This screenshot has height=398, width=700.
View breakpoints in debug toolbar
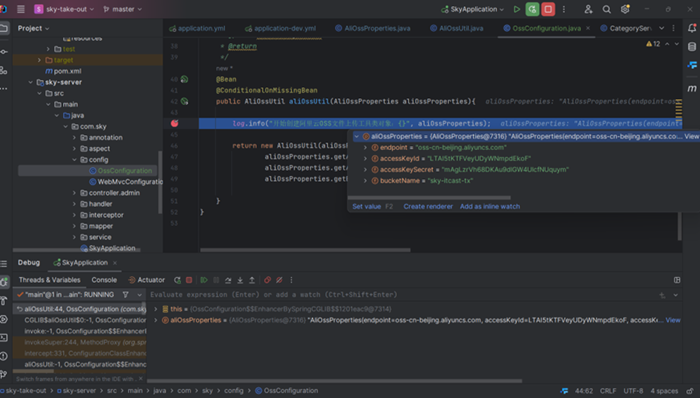(x=267, y=280)
